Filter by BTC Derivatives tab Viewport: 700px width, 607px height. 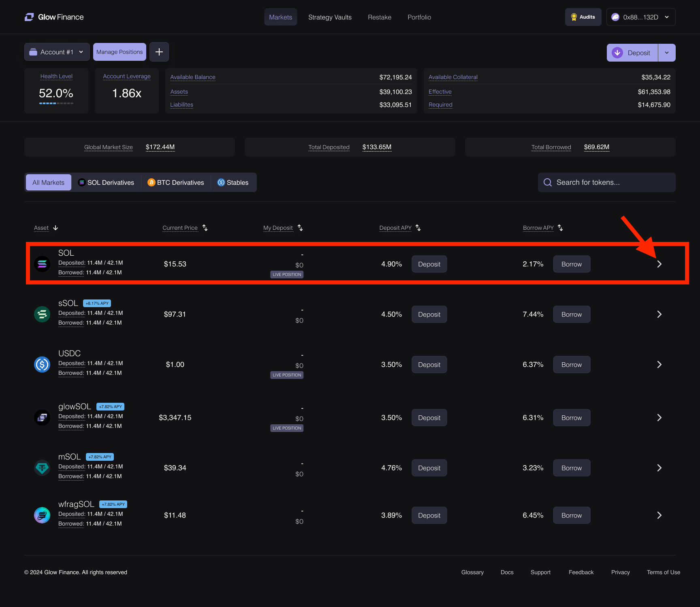[x=176, y=182]
